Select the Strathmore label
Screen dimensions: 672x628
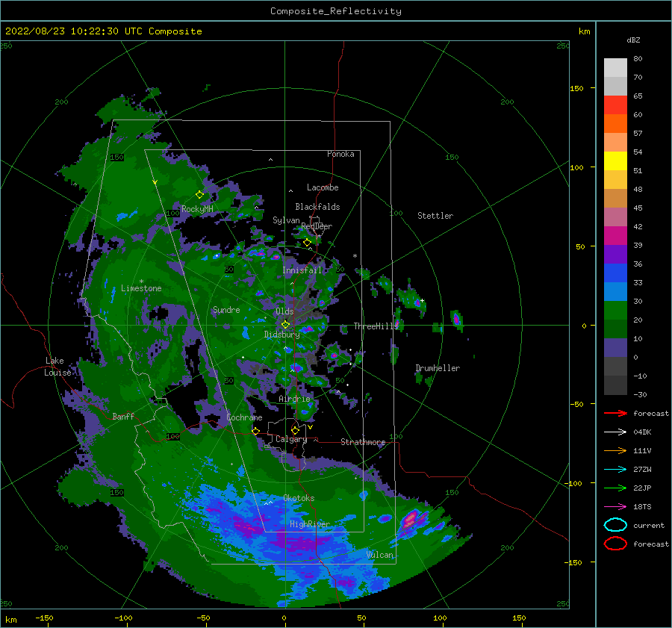(x=363, y=442)
